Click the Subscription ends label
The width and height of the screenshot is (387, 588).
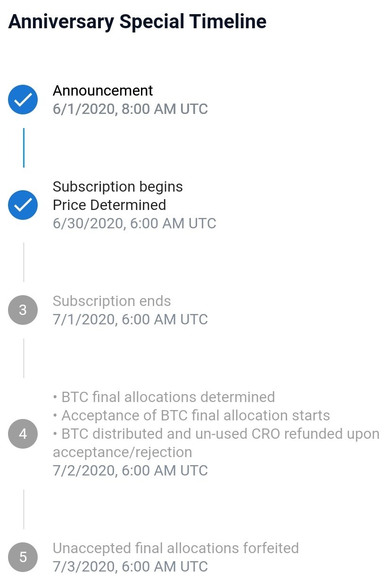(112, 301)
